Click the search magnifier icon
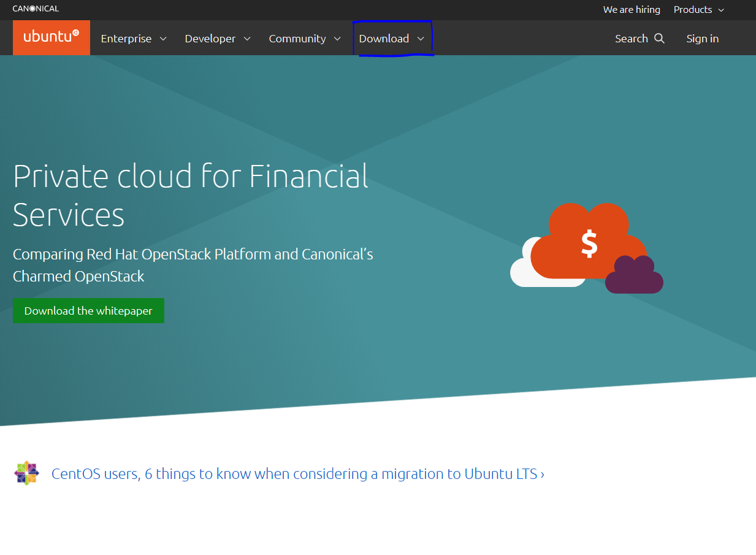The height and width of the screenshot is (555, 756). (660, 38)
